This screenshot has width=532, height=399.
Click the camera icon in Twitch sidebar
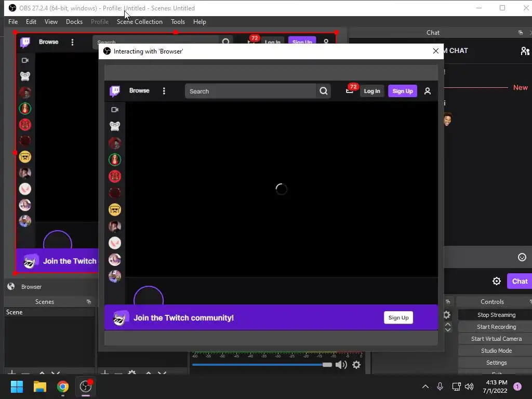pos(115,110)
